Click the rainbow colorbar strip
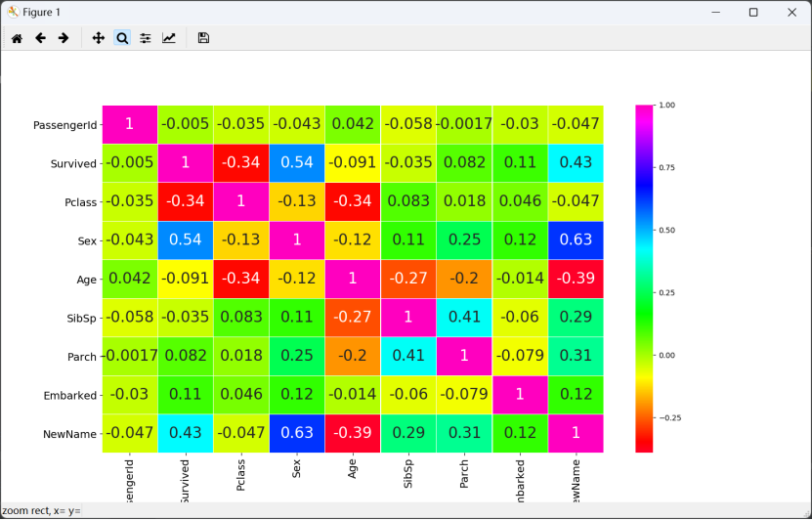The width and height of the screenshot is (812, 520). coord(644,279)
